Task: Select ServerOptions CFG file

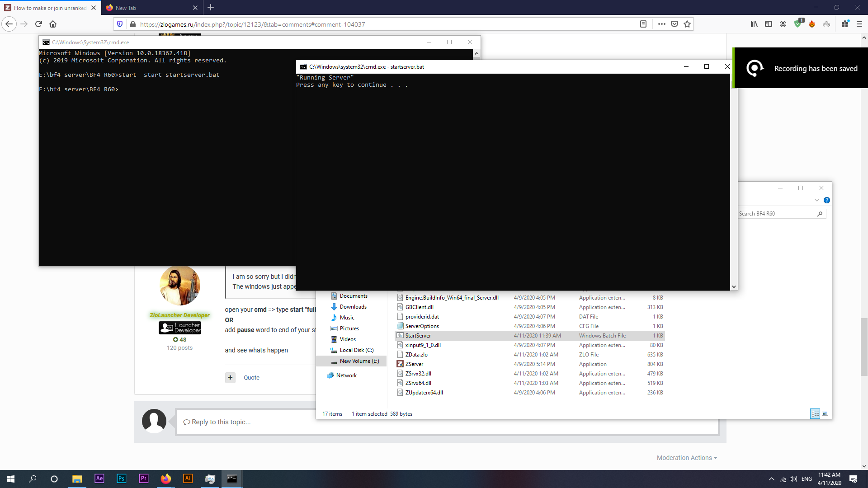Action: click(x=530, y=326)
